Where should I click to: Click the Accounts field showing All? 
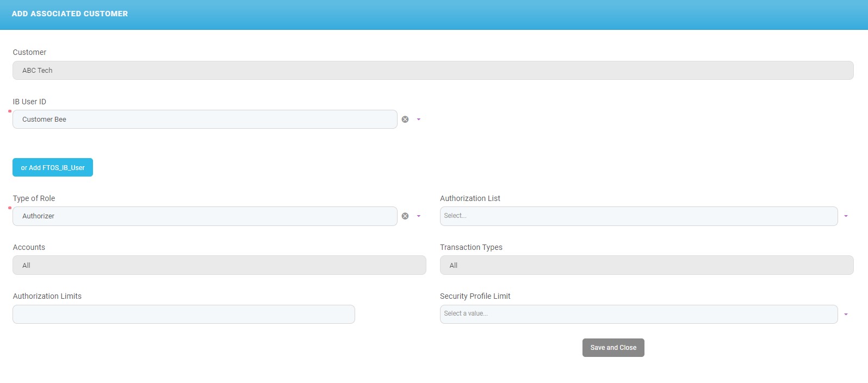click(x=219, y=265)
